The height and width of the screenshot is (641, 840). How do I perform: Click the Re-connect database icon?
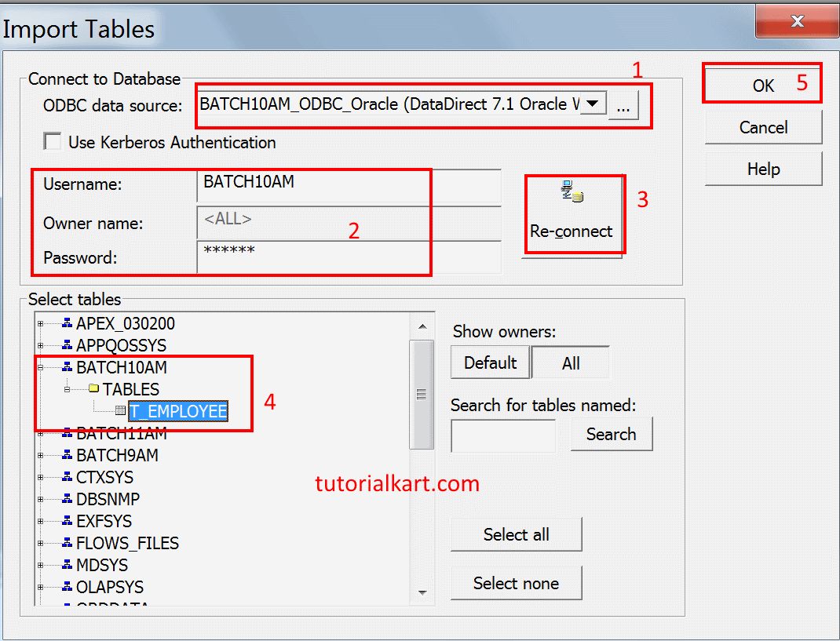(x=573, y=191)
